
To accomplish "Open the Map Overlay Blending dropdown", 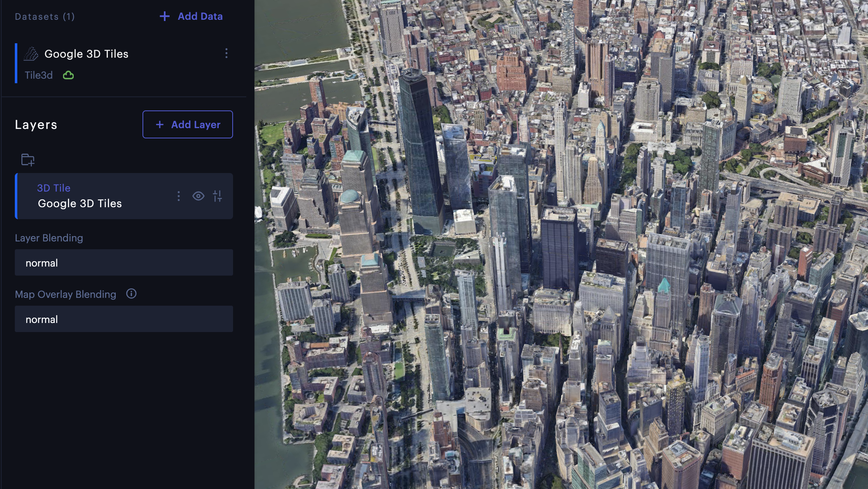I will pyautogui.click(x=124, y=319).
